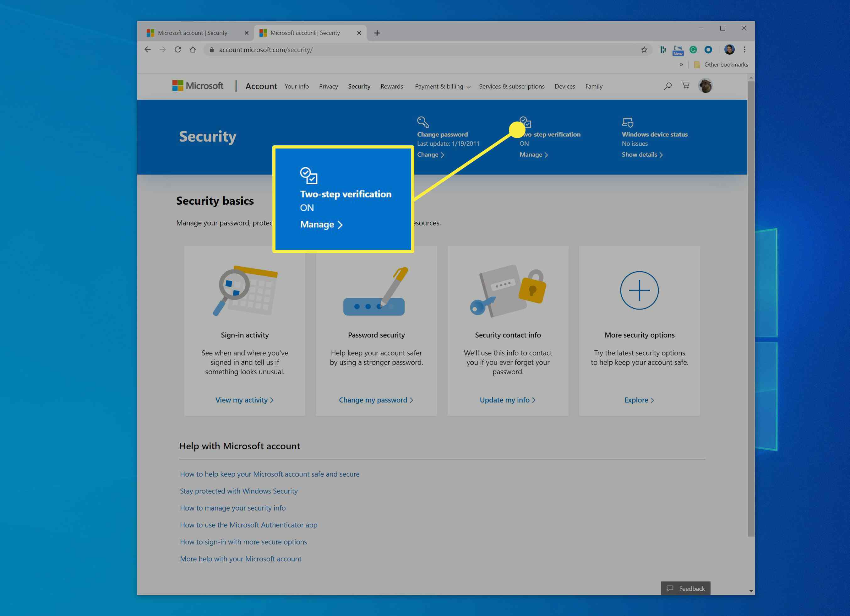Open How to help keep your account safe
The width and height of the screenshot is (850, 616).
pyautogui.click(x=270, y=474)
